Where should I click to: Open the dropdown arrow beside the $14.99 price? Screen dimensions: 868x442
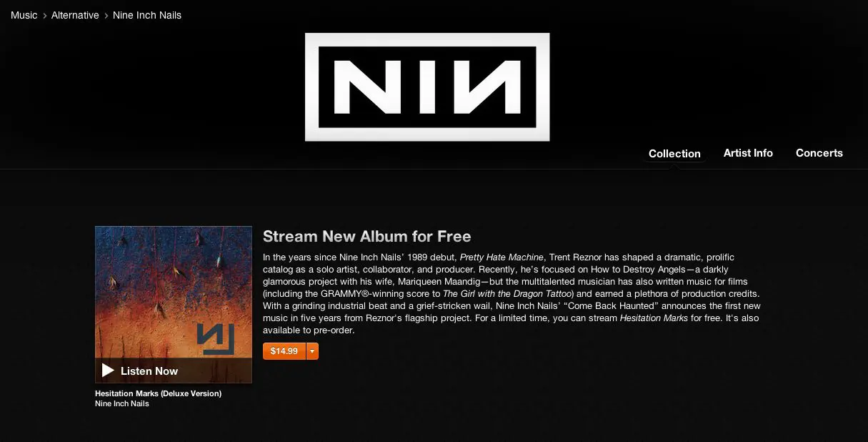pos(312,351)
